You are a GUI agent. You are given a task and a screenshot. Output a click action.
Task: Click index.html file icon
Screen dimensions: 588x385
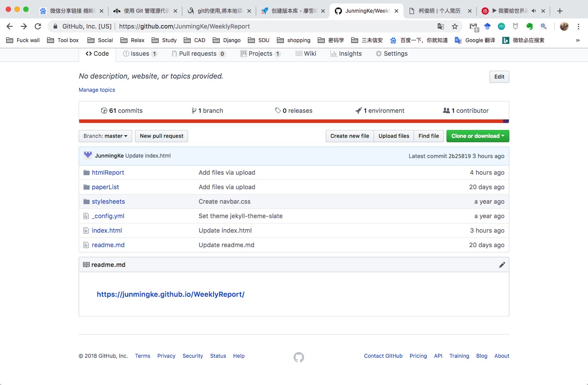(86, 230)
